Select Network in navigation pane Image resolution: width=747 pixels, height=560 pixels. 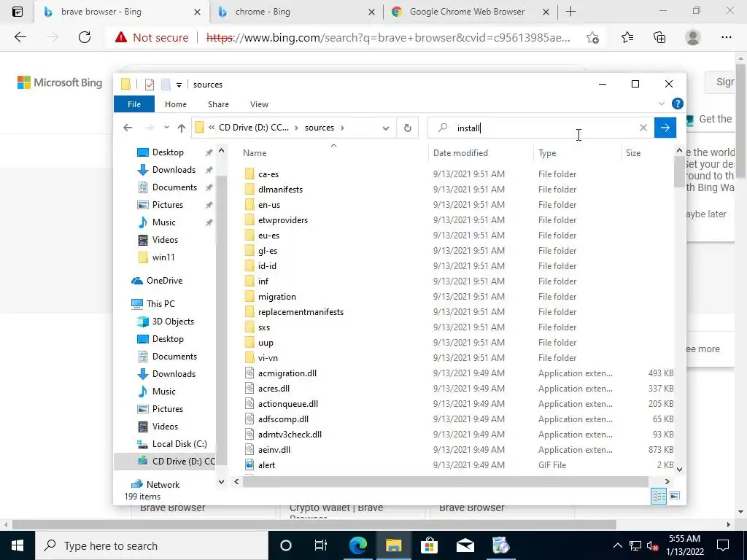[x=163, y=485]
